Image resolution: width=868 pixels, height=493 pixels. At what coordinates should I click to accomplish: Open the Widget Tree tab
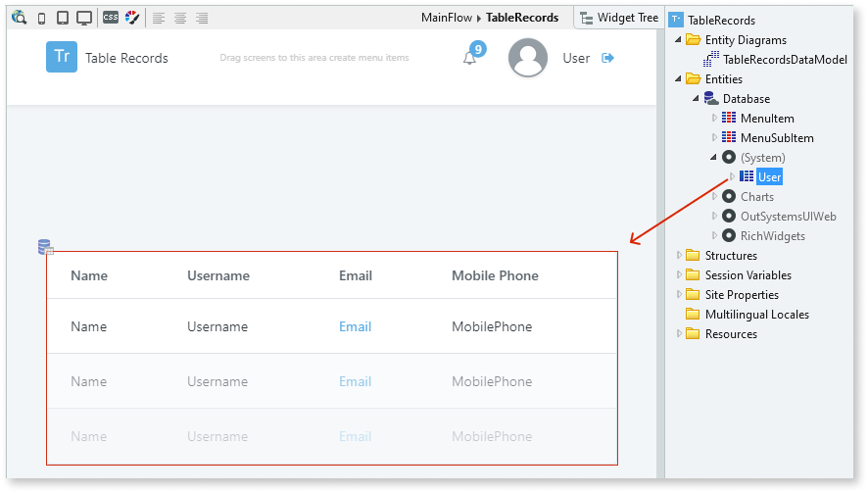tap(615, 18)
